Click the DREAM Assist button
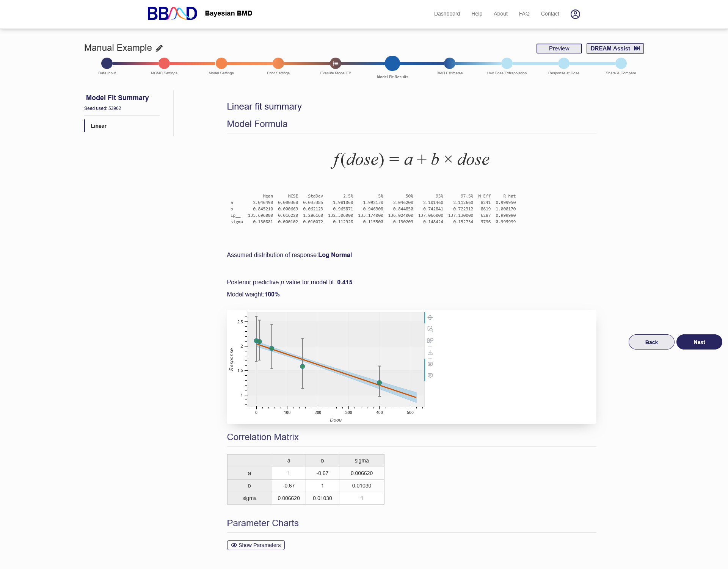Screen dimensions: 728x569 [615, 49]
